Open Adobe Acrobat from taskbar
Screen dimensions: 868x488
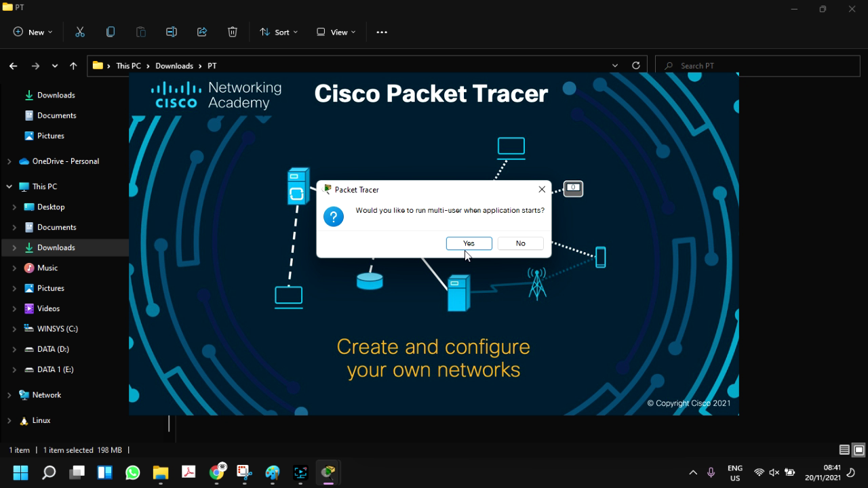[189, 472]
